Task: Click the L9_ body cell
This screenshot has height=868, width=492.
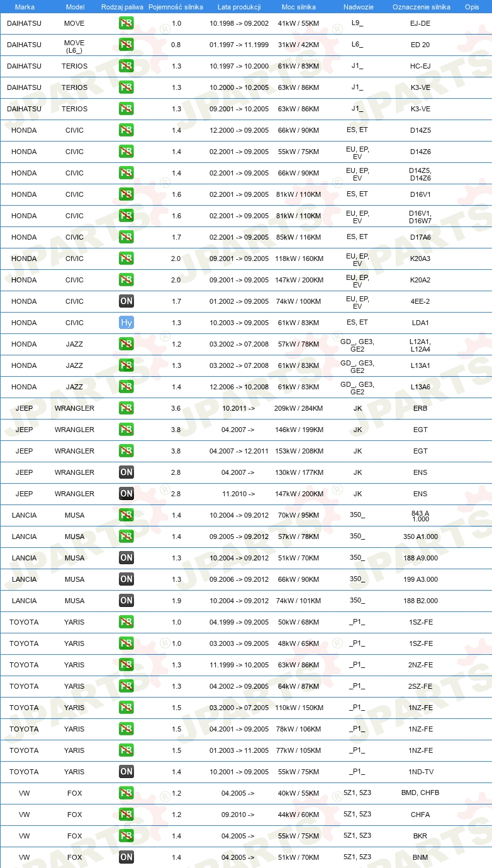Action: pos(357,23)
